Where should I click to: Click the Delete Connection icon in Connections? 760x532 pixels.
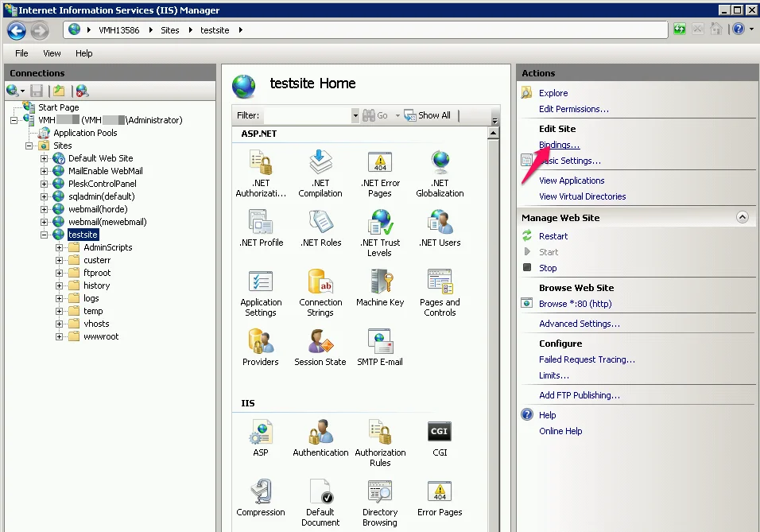click(x=82, y=91)
